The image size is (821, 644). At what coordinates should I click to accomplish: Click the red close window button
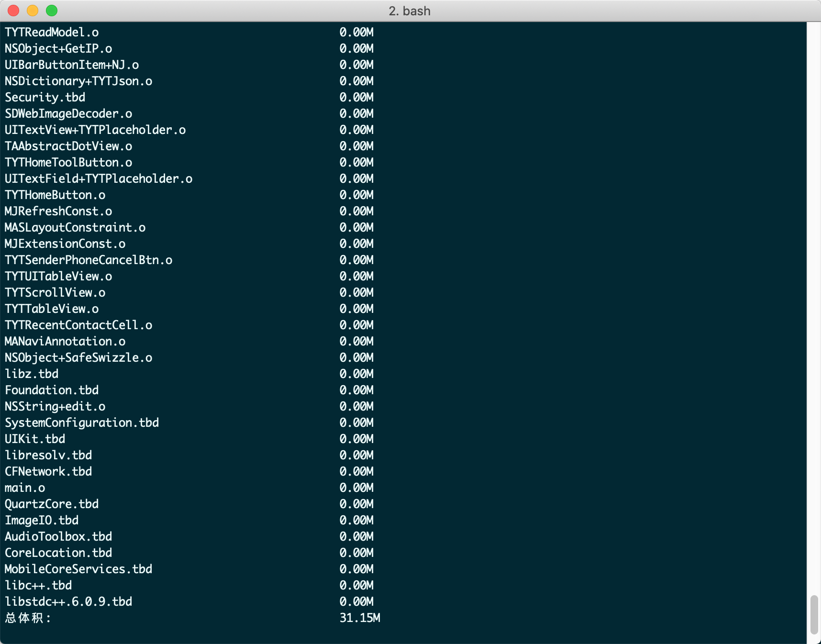coord(13,11)
